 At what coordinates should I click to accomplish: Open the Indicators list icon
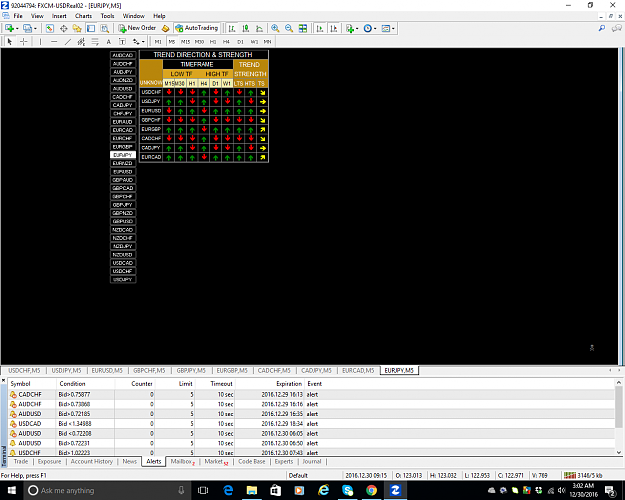coord(350,28)
